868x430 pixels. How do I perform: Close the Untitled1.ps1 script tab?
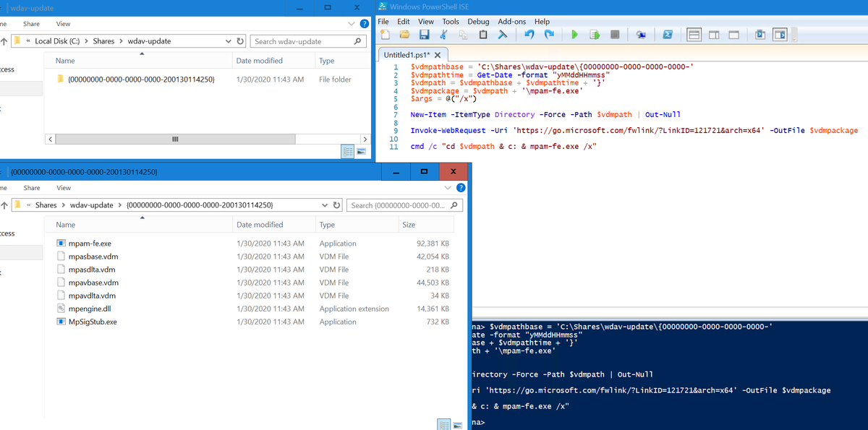[438, 55]
